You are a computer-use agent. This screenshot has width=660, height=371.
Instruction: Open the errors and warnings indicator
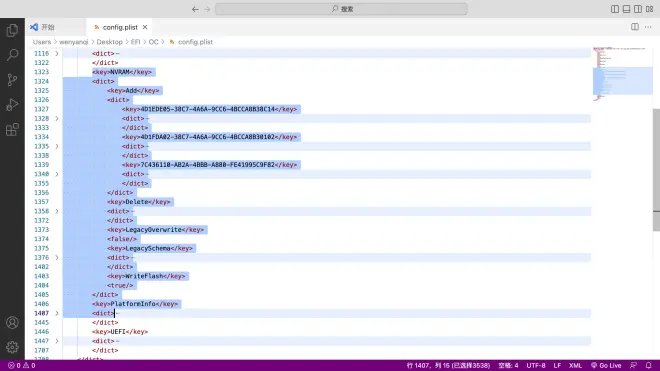[21, 366]
